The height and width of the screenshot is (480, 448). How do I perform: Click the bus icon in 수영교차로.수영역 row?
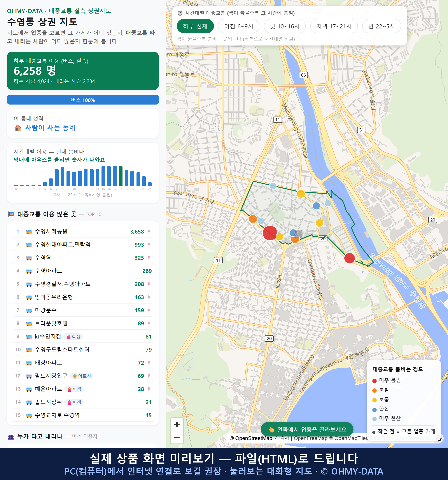tap(29, 415)
